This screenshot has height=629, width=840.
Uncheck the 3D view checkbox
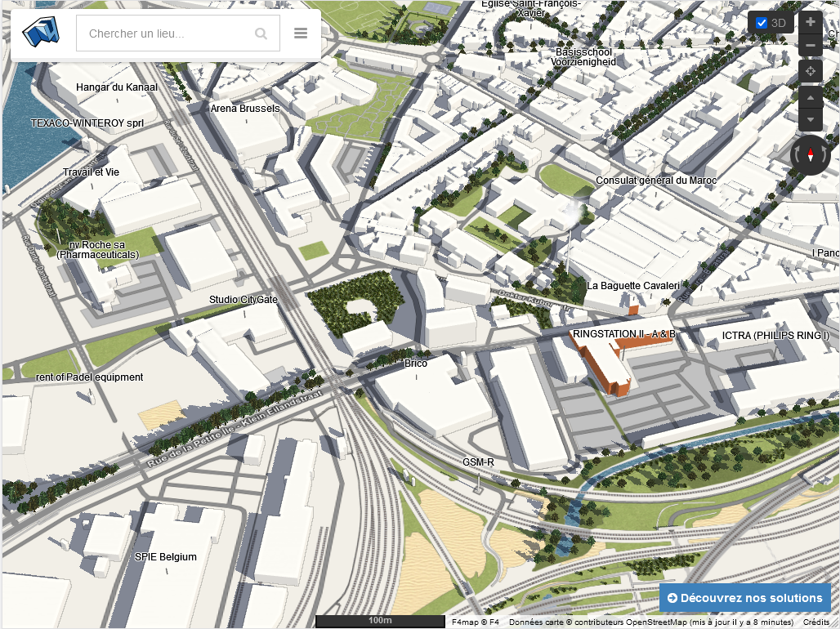762,23
